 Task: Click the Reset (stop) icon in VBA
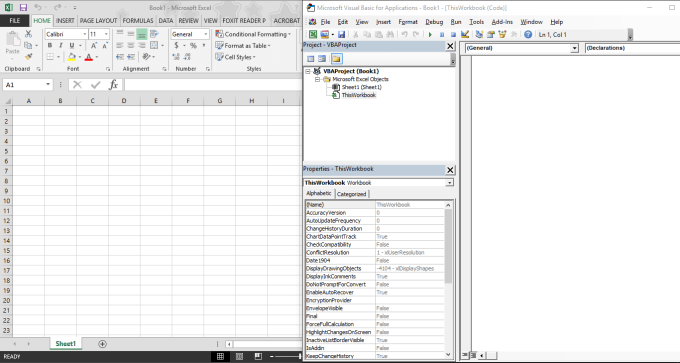click(x=453, y=34)
